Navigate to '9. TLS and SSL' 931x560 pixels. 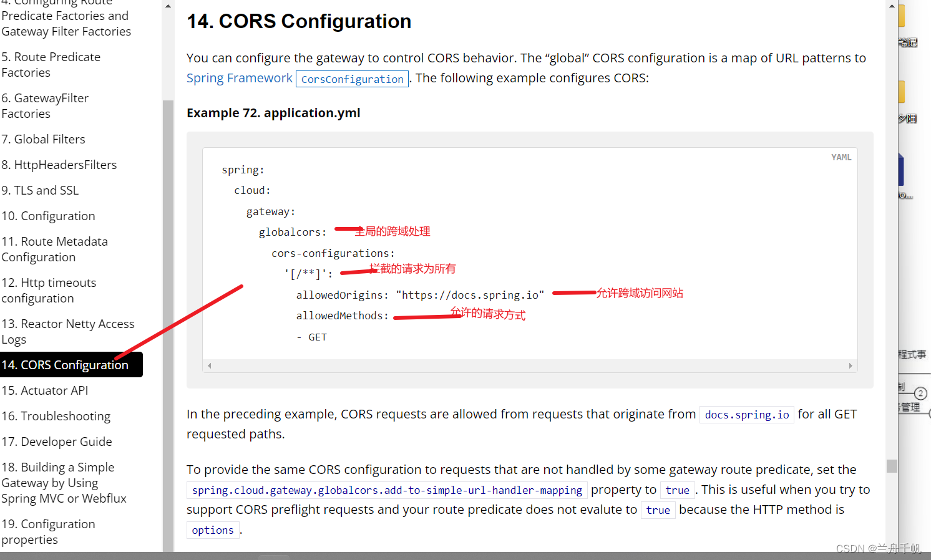[x=40, y=190]
